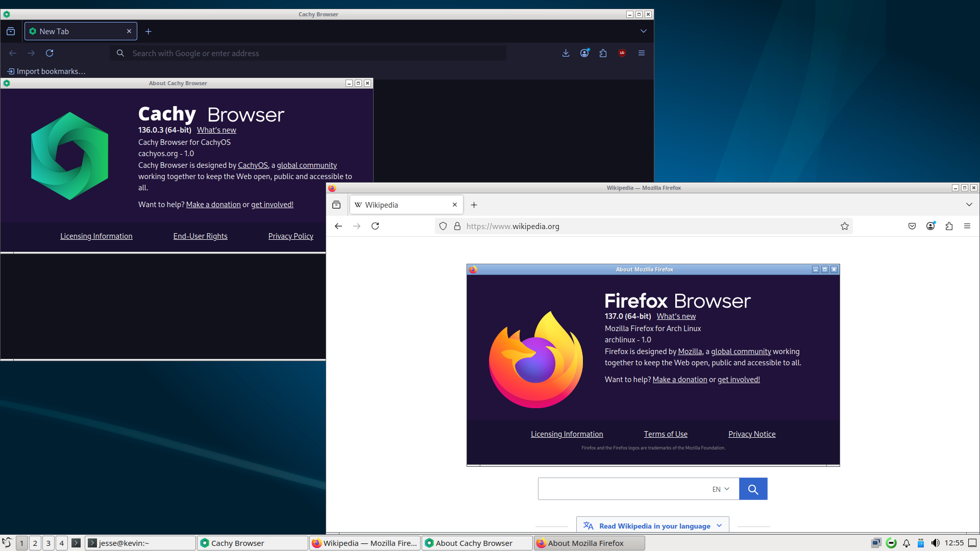
Task: Add new tab in Cachy Browser
Action: 149,31
